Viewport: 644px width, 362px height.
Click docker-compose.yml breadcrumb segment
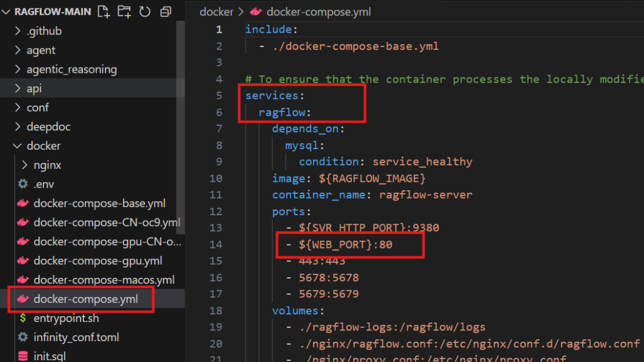point(318,12)
